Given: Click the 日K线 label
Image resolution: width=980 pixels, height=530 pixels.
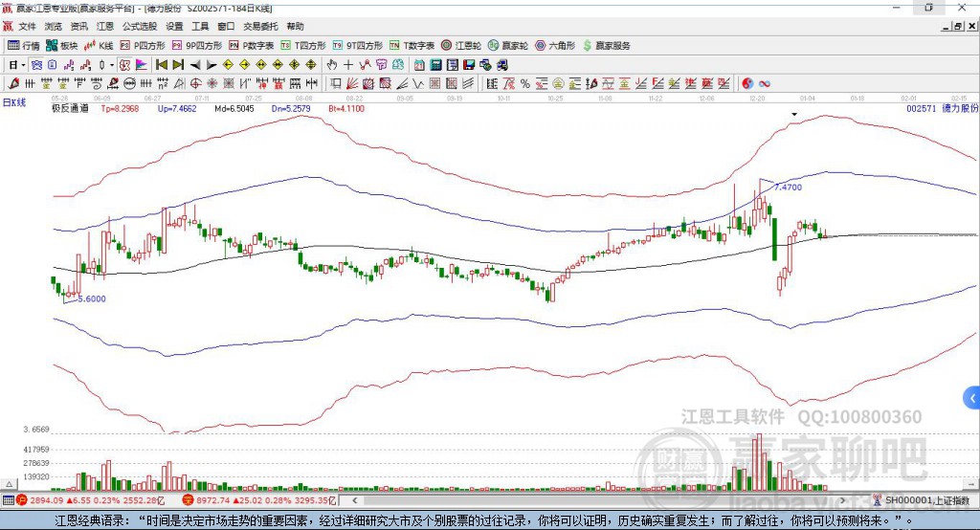Looking at the screenshot, I should click(14, 101).
